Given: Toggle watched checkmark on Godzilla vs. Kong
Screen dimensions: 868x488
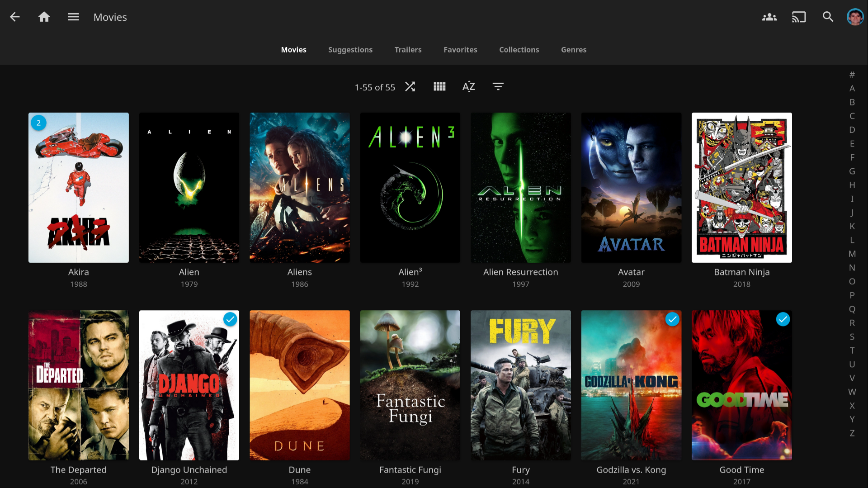Looking at the screenshot, I should click(x=672, y=320).
